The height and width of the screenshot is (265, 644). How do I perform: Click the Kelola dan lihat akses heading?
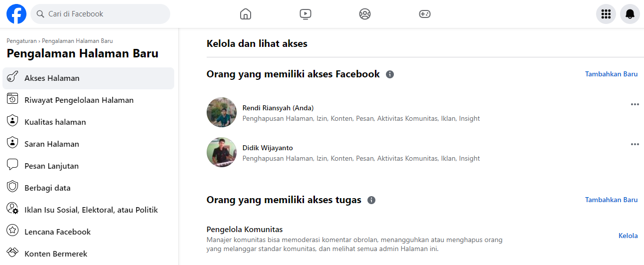tap(257, 43)
